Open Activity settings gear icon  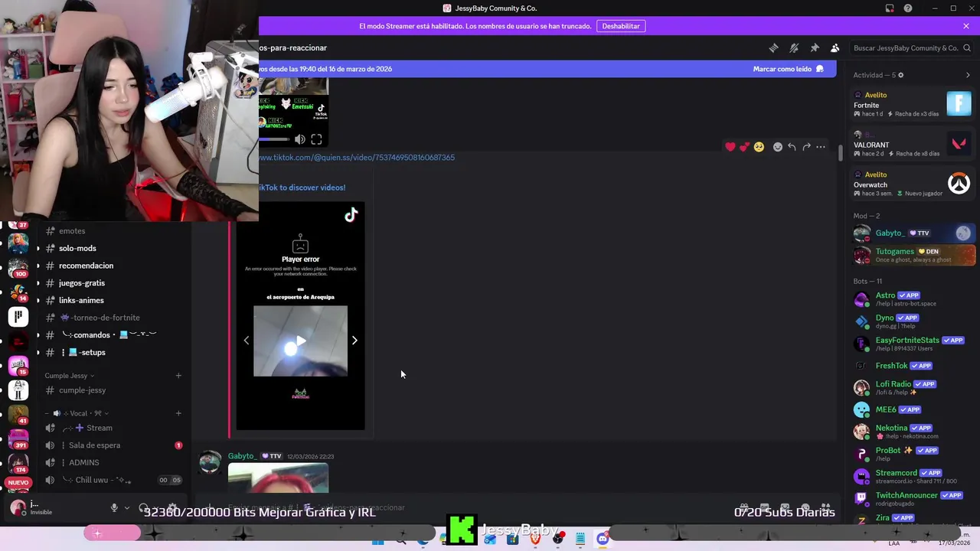tap(900, 75)
